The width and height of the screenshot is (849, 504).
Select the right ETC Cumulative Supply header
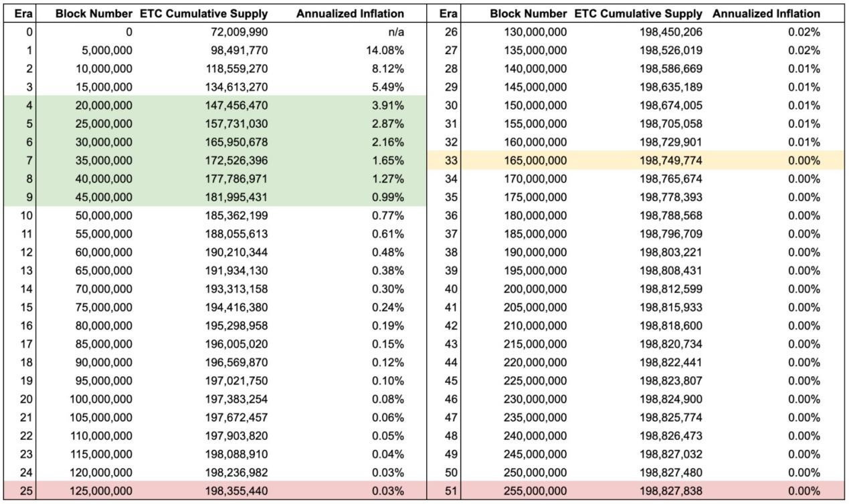pyautogui.click(x=638, y=13)
